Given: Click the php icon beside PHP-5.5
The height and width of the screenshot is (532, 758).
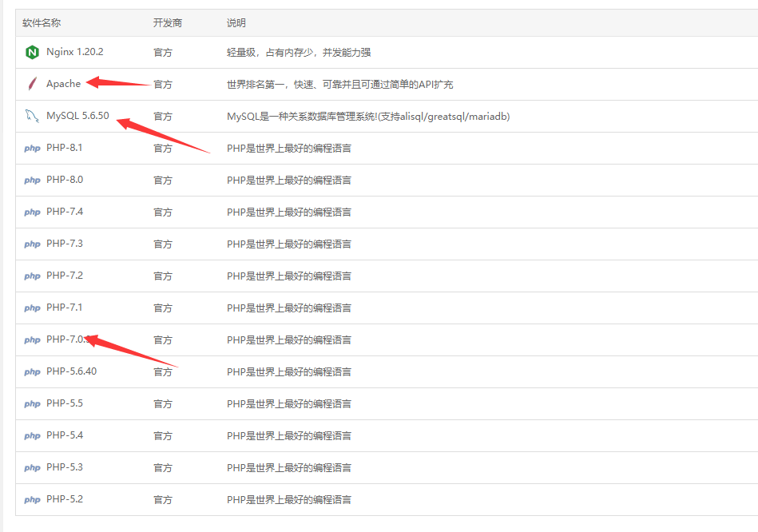Looking at the screenshot, I should click(x=32, y=404).
